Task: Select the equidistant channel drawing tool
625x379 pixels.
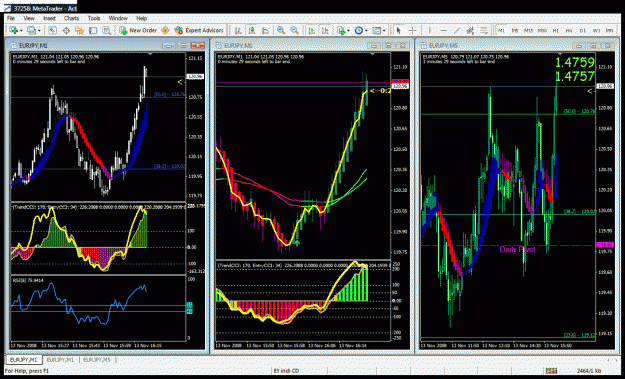Action: click(470, 30)
